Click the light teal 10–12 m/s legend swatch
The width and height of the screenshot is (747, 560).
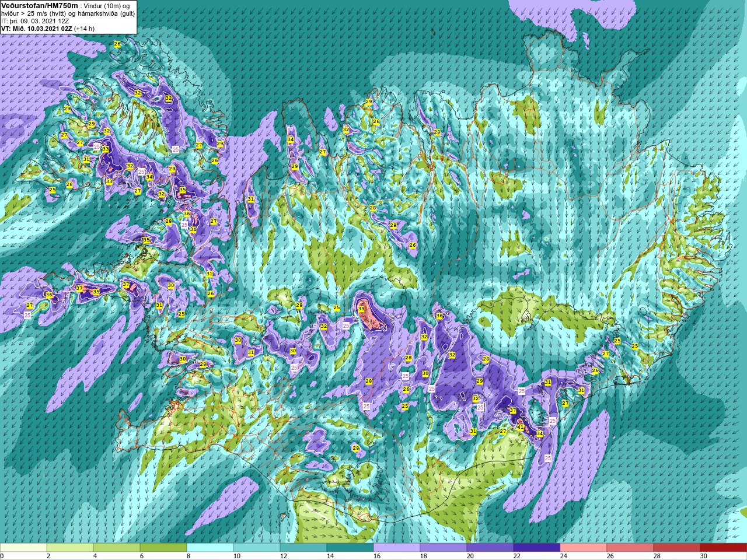point(257,548)
